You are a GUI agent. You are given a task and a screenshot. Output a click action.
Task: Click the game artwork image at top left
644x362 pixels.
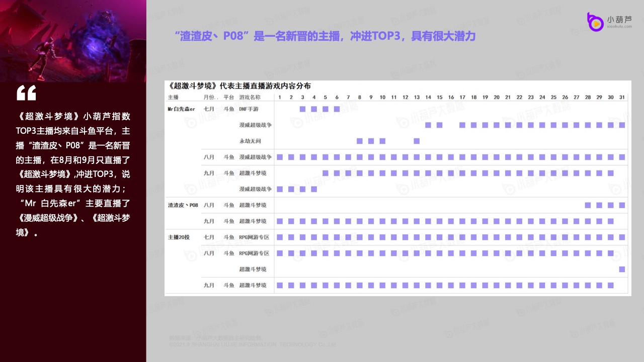click(73, 40)
